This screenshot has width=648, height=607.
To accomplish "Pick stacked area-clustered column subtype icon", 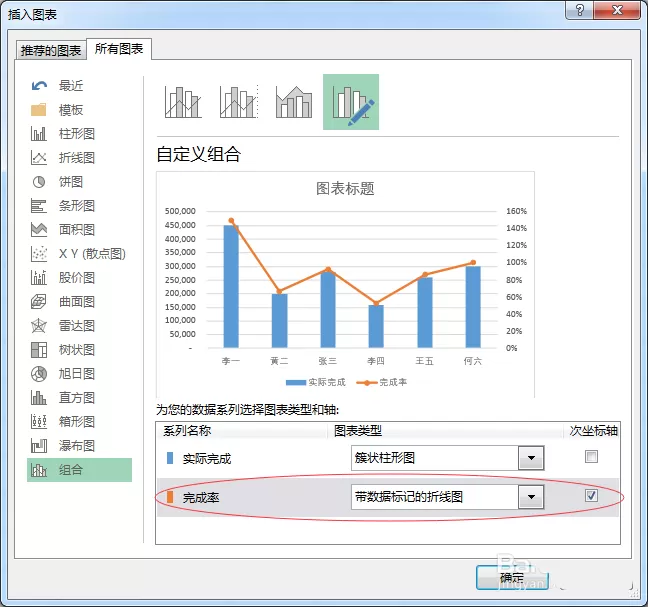I will click(x=294, y=102).
